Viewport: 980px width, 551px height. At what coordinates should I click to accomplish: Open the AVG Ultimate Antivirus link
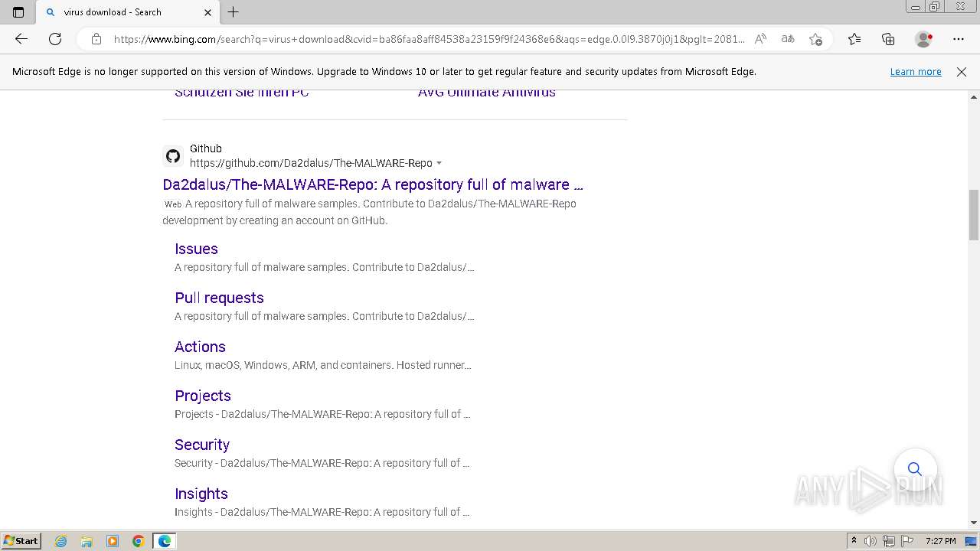pyautogui.click(x=487, y=93)
